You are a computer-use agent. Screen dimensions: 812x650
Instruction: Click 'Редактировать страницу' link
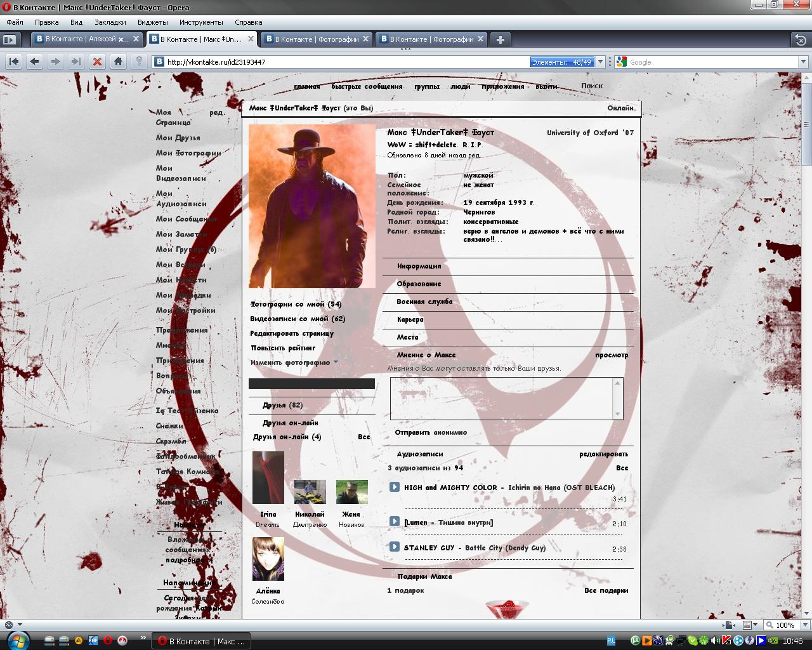tap(292, 333)
